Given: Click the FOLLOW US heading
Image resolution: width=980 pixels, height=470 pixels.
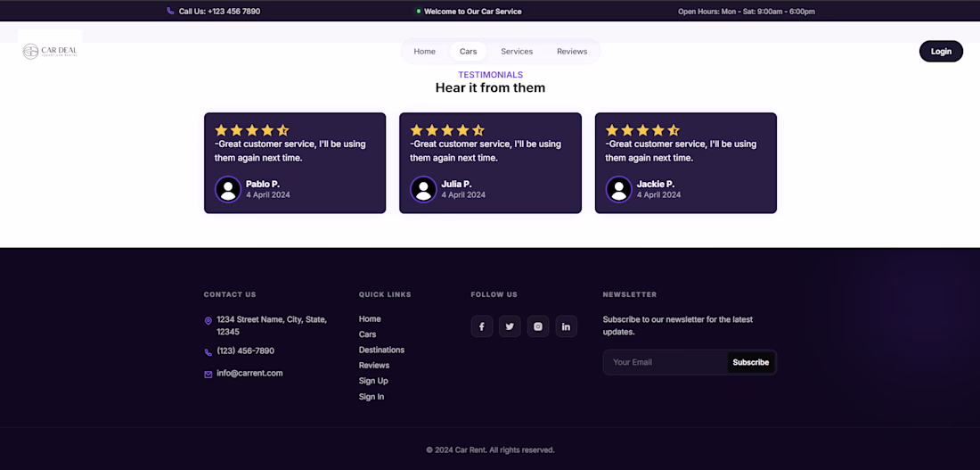Looking at the screenshot, I should [494, 295].
